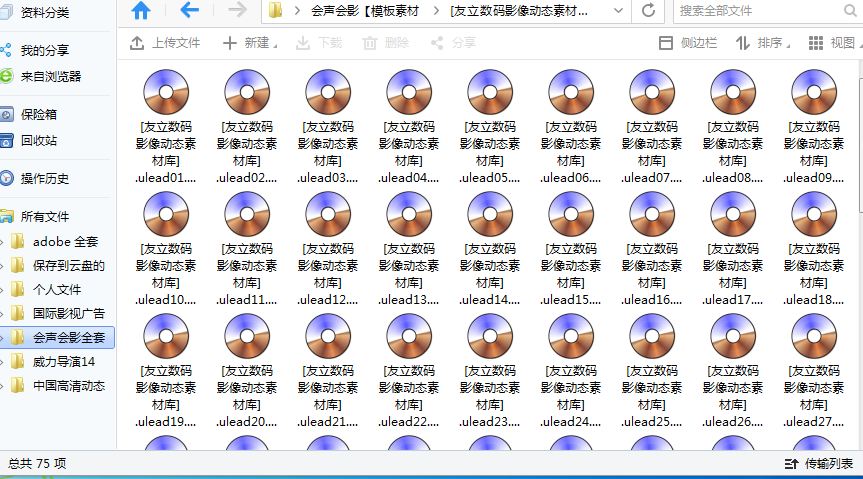Image resolution: width=863 pixels, height=479 pixels.
Task: Select 所有文件 root folder
Action: pos(44,216)
